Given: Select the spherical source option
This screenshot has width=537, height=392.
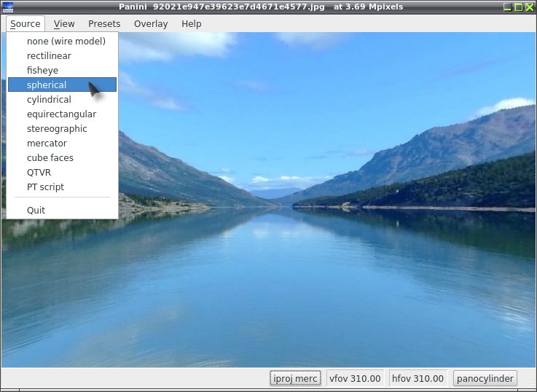Looking at the screenshot, I should pos(63,85).
